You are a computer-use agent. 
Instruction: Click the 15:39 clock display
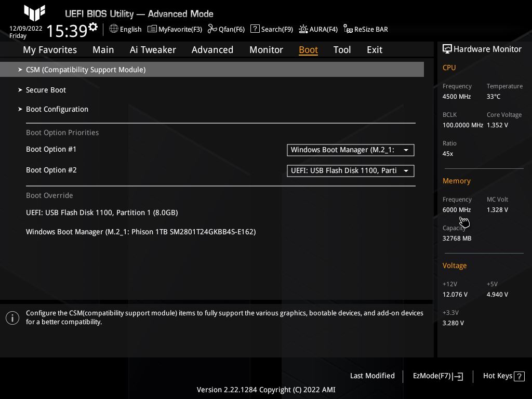click(x=67, y=31)
